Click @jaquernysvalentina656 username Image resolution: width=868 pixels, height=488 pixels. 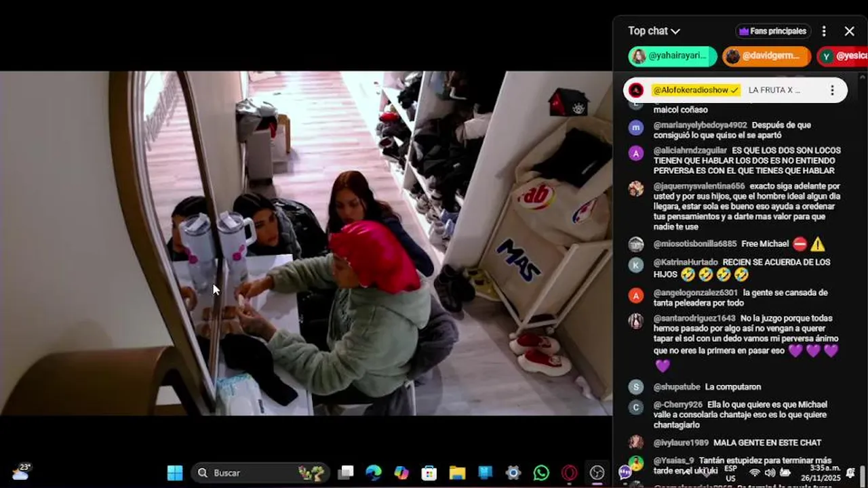point(699,186)
